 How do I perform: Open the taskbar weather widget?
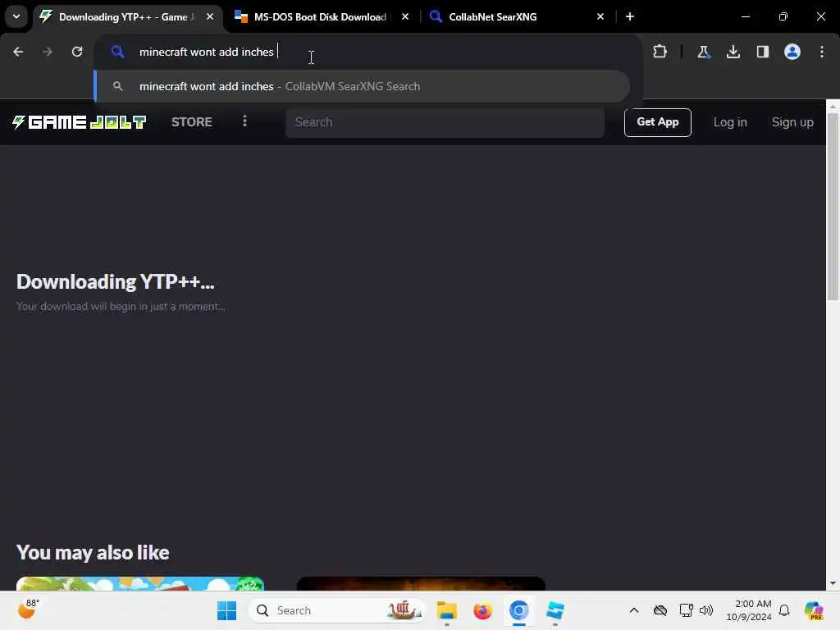[29, 609]
